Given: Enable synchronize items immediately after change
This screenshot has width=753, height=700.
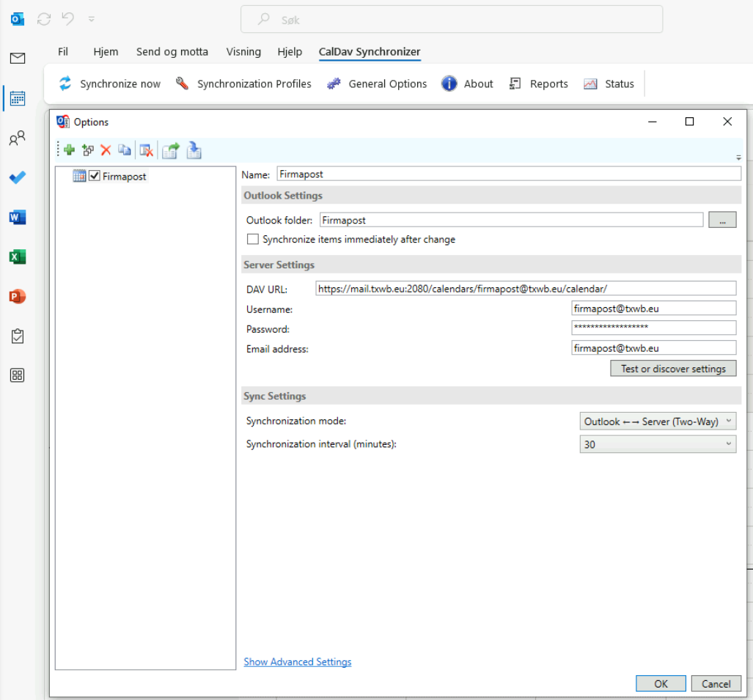Looking at the screenshot, I should [253, 239].
